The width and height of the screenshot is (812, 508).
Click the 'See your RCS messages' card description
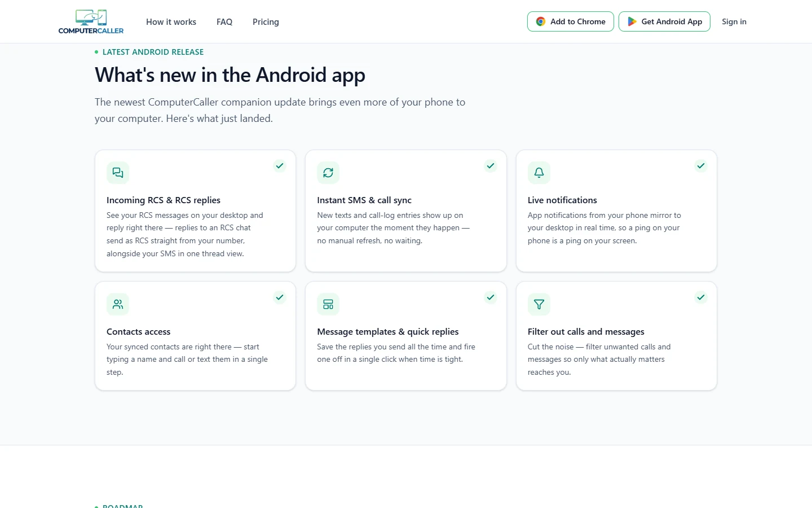coord(185,234)
